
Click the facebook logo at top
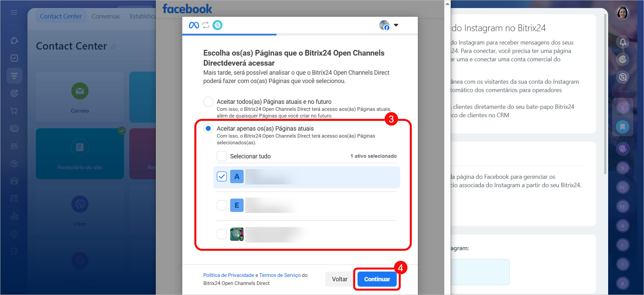187,9
